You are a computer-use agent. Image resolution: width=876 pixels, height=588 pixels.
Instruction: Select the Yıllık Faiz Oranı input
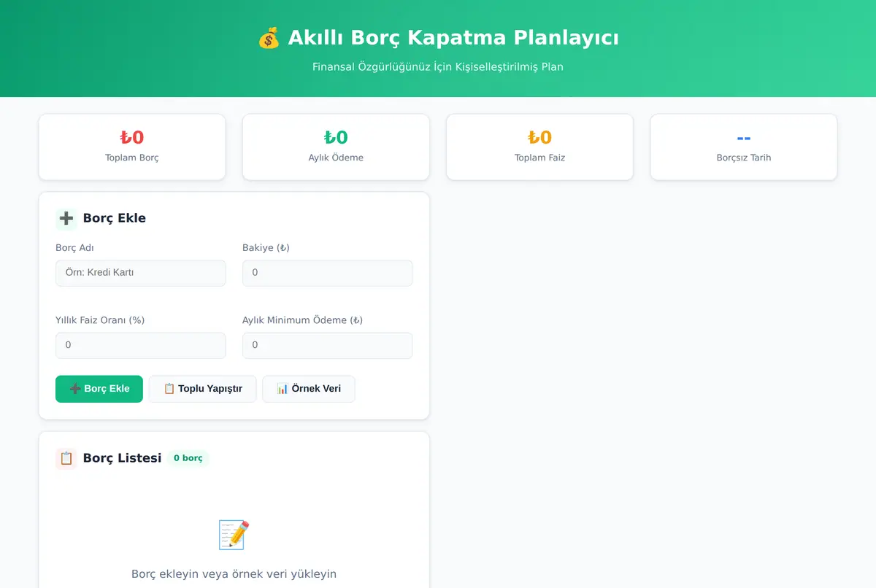(141, 345)
